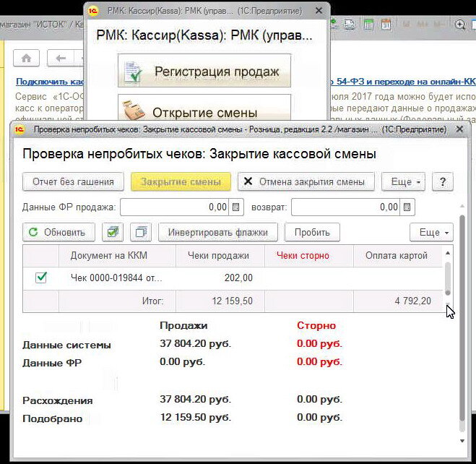Click the 4 792,20 card payment total
The height and width of the screenshot is (464, 476).
398,301
